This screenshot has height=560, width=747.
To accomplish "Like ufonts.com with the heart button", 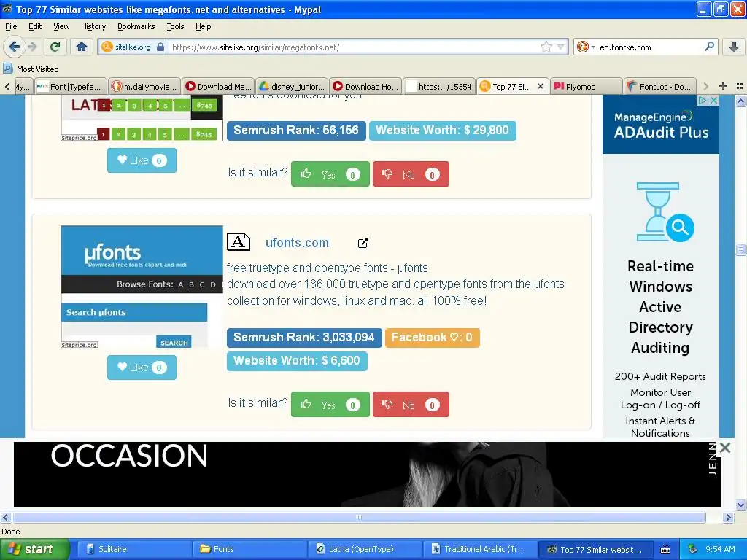I will click(142, 367).
